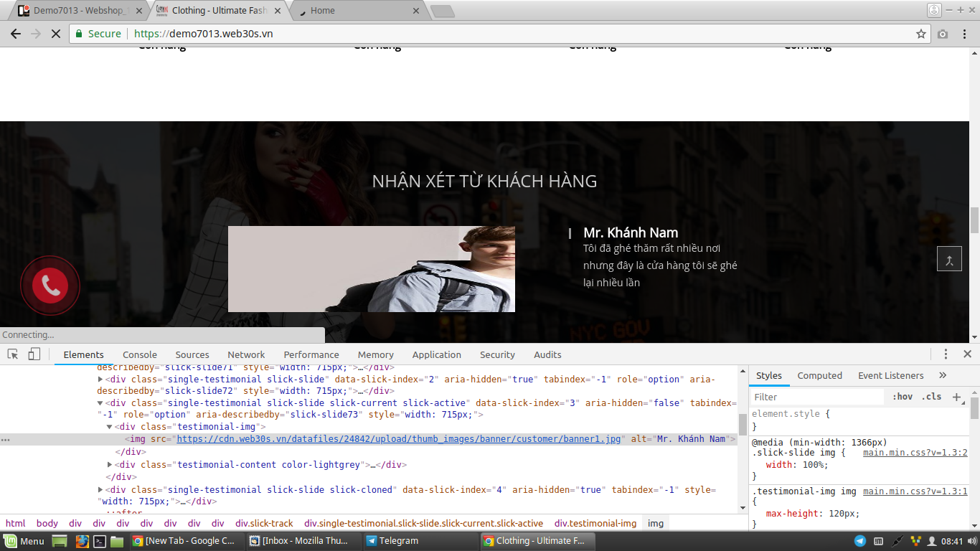This screenshot has height=551, width=980.
Task: Open main.min.css link for .slick-slide img
Action: pos(915,453)
